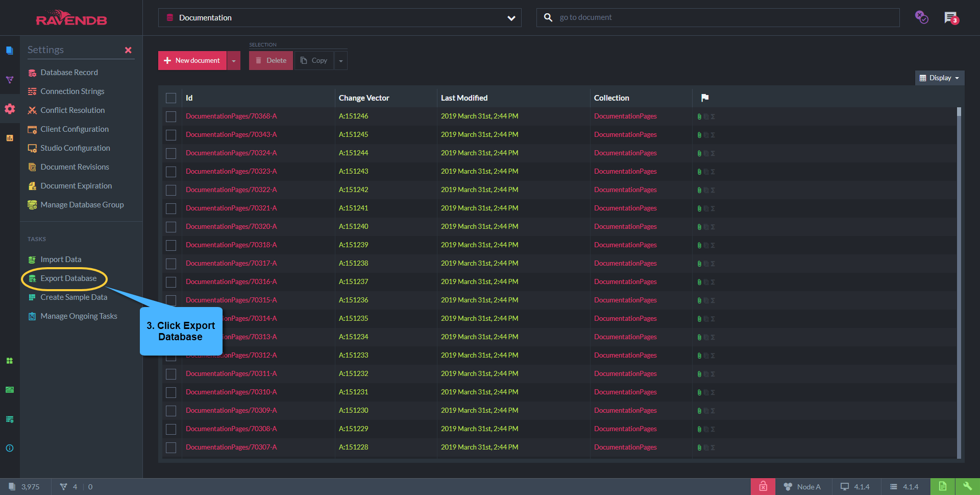Click the RavenDB logo
Image resolution: width=980 pixels, height=495 pixels.
coord(71,18)
